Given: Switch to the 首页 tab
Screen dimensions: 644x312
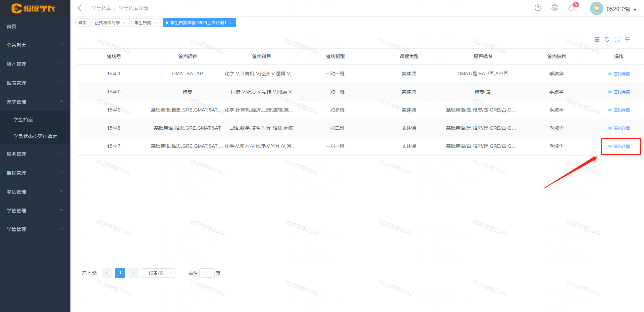Looking at the screenshot, I should point(83,23).
